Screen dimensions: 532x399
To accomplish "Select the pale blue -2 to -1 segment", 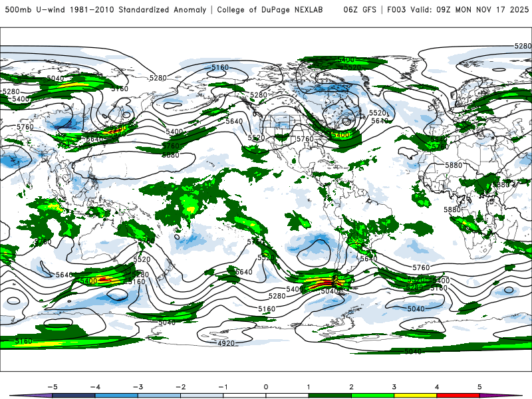I will point(202,396).
